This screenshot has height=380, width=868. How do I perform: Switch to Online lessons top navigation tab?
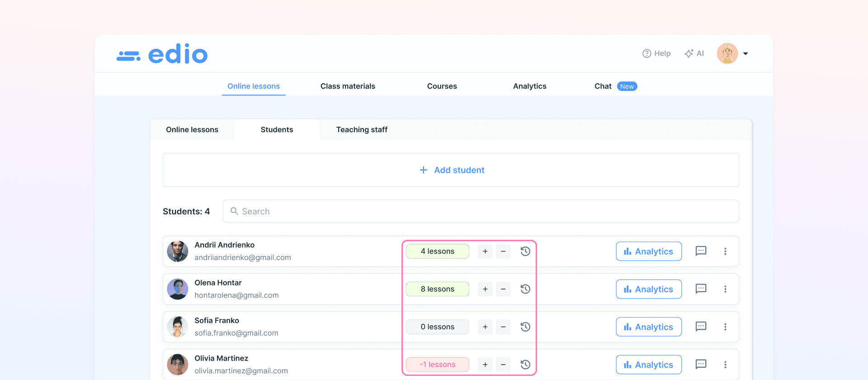click(x=254, y=86)
